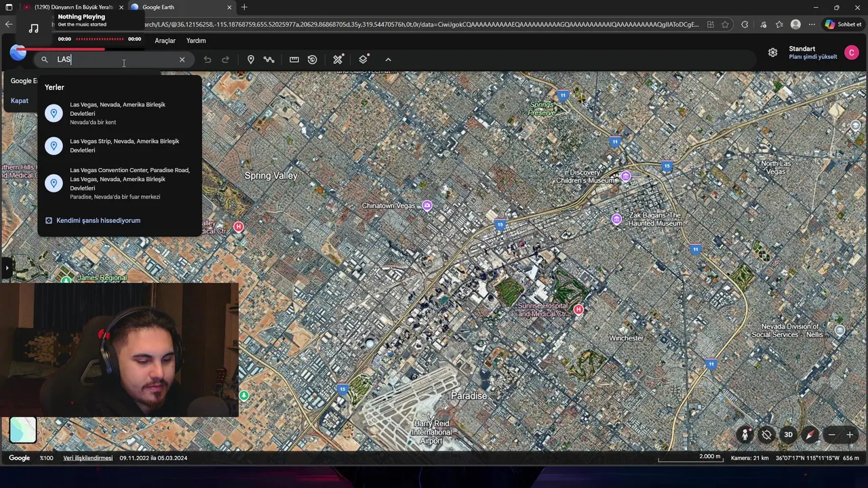Click Veri ilişkilendirmesi link
The width and height of the screenshot is (868, 488).
tap(88, 458)
